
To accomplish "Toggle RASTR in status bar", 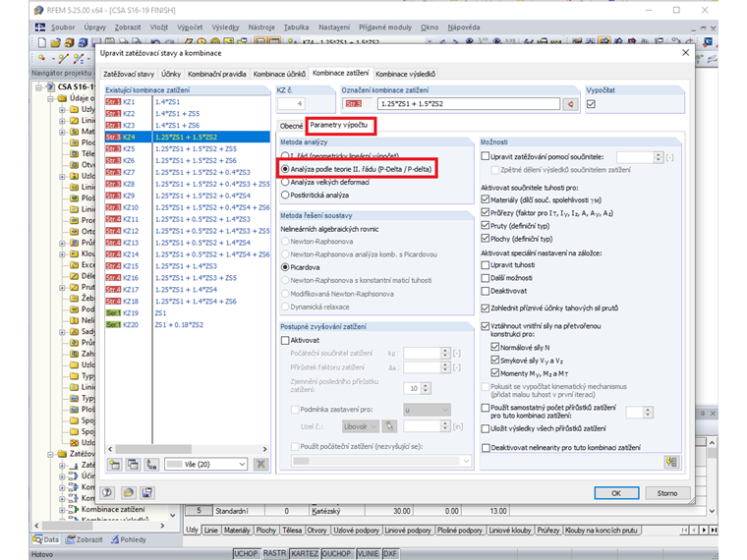I will tap(275, 553).
